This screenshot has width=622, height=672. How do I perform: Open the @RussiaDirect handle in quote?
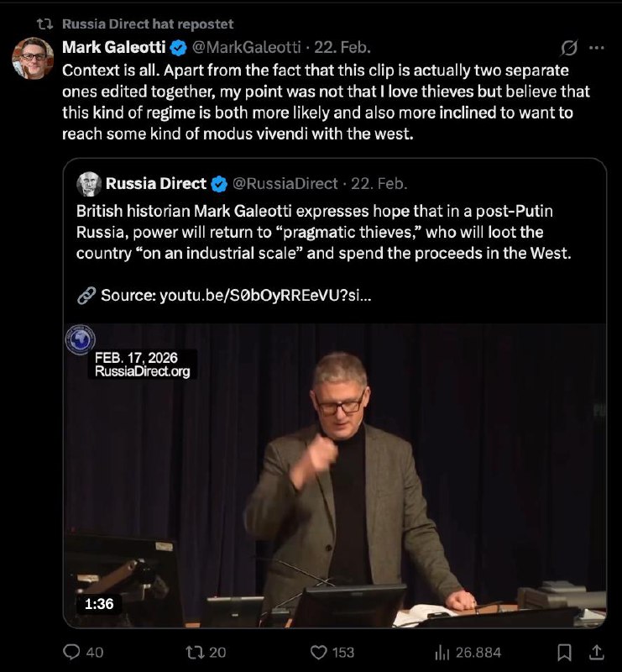[285, 183]
